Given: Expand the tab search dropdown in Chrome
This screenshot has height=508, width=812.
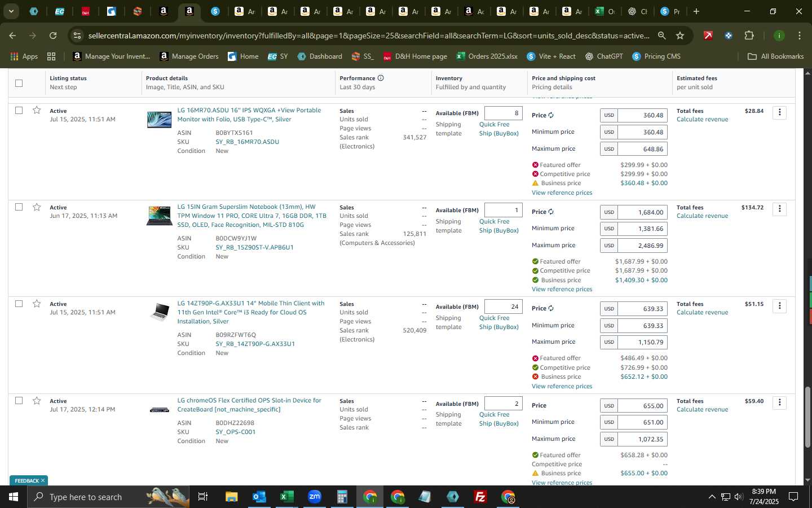Looking at the screenshot, I should pos(11,11).
